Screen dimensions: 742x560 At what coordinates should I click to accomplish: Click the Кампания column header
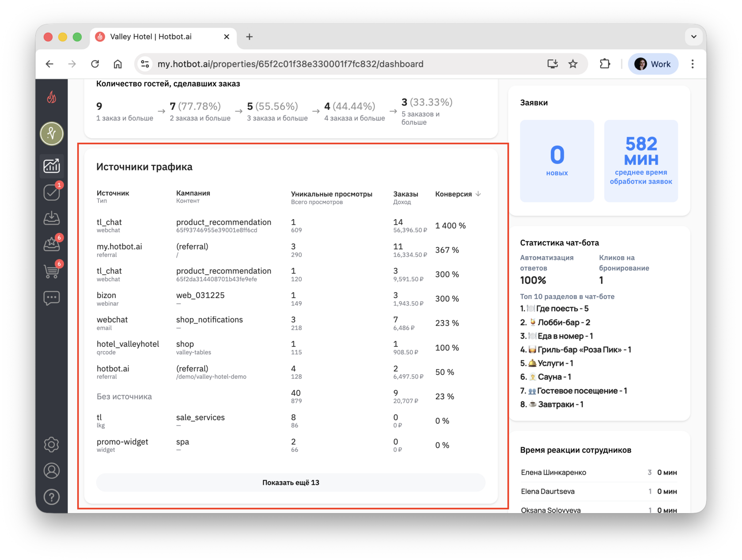tap(193, 193)
